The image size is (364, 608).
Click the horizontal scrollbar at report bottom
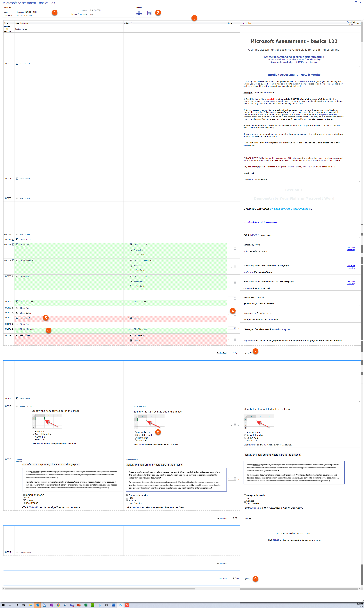(100, 588)
